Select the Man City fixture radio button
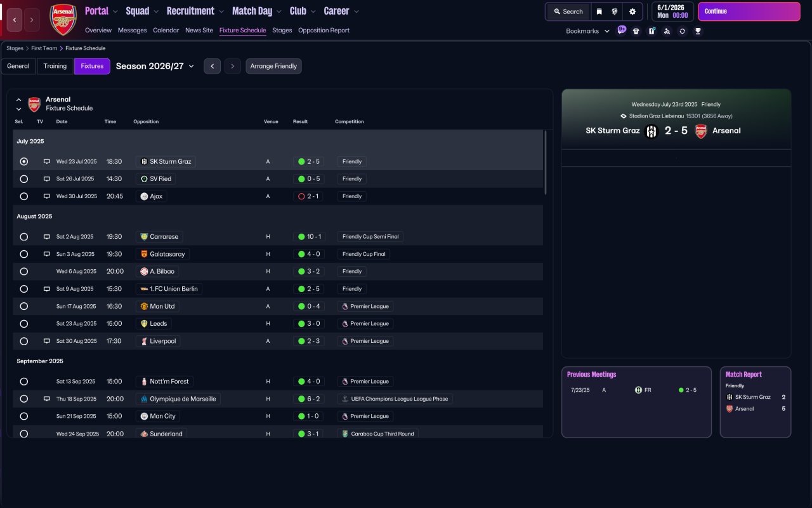Viewport: 812px width, 508px height. click(24, 416)
